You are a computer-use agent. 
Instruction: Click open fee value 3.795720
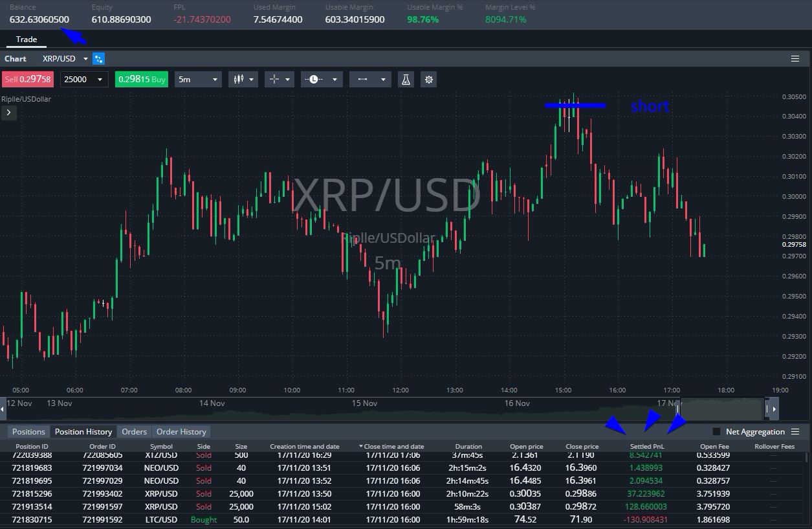[x=714, y=506]
